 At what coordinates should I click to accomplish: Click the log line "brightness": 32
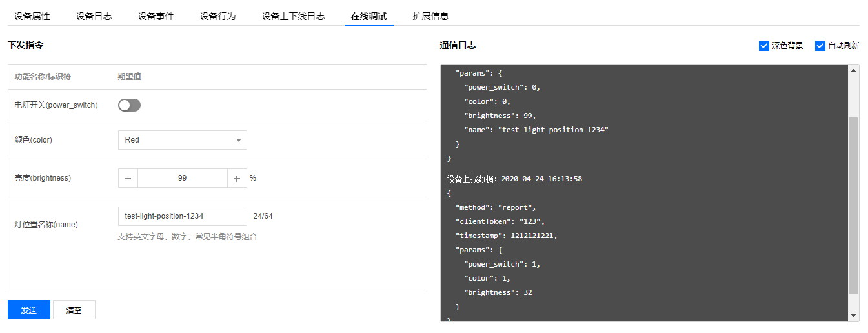498,292
